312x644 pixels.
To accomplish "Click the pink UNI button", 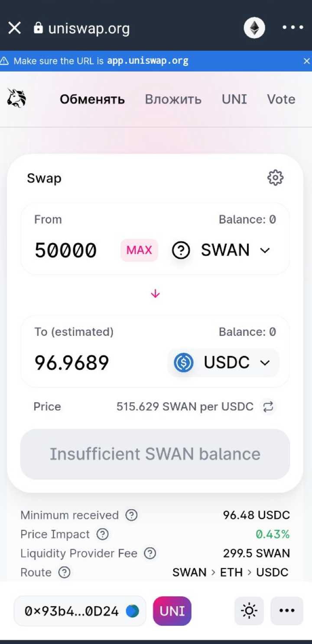I will (x=172, y=611).
